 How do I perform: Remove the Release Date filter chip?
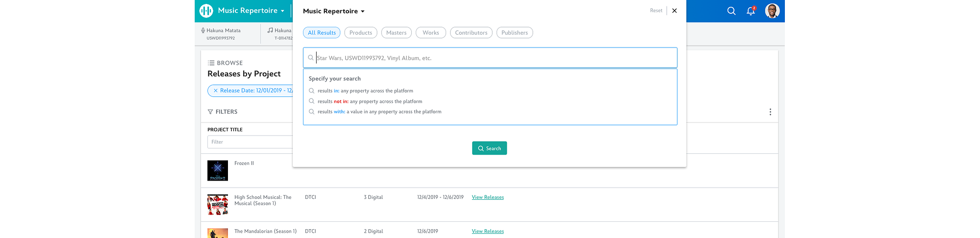[x=215, y=91]
